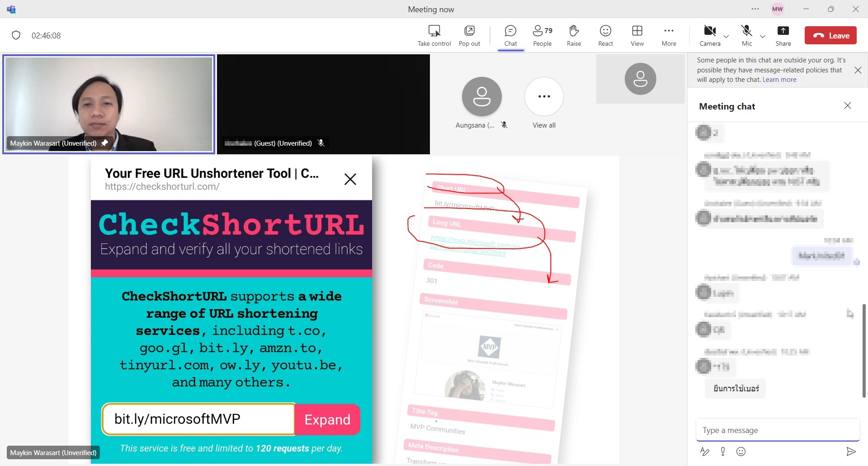Expand mic options chevron
The width and height of the screenshot is (868, 466).
(x=763, y=36)
